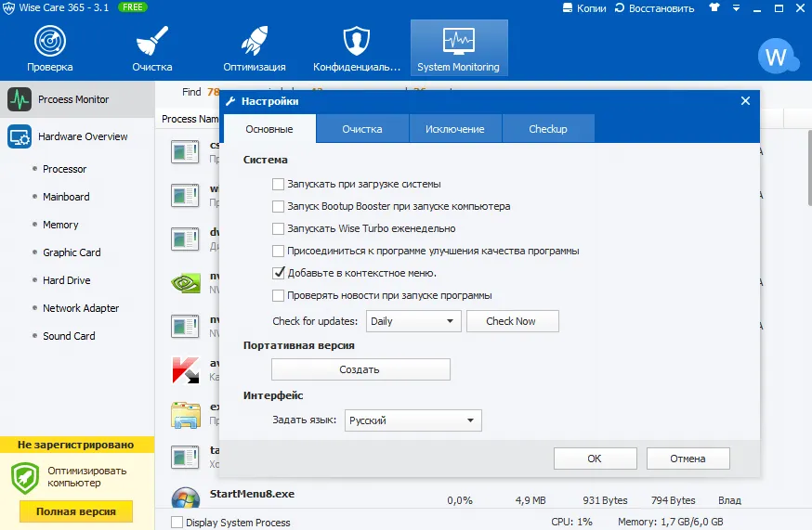Switch to the Основные tab
The height and width of the screenshot is (530, 812).
click(x=269, y=129)
